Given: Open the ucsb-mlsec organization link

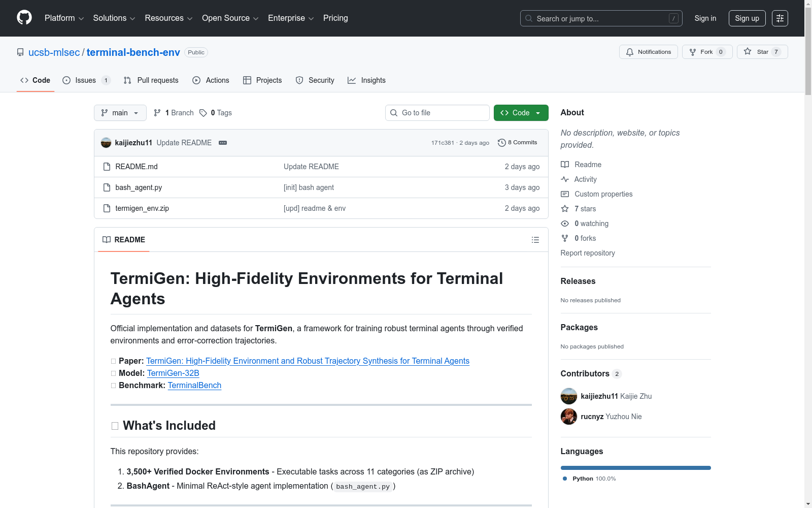Looking at the screenshot, I should 54,52.
